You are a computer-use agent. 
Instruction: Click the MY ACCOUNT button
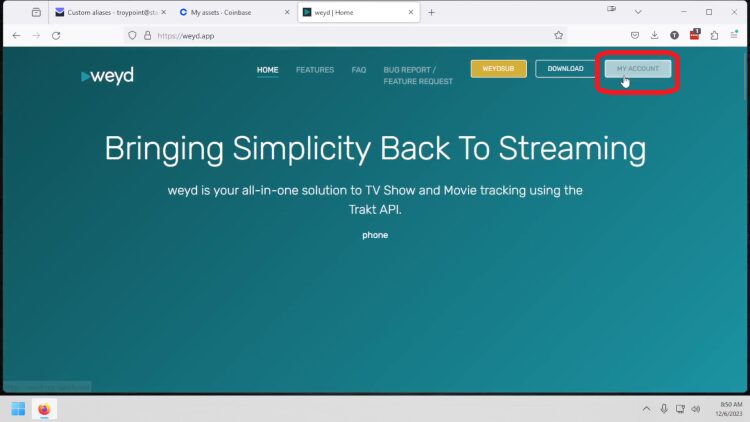pos(638,68)
